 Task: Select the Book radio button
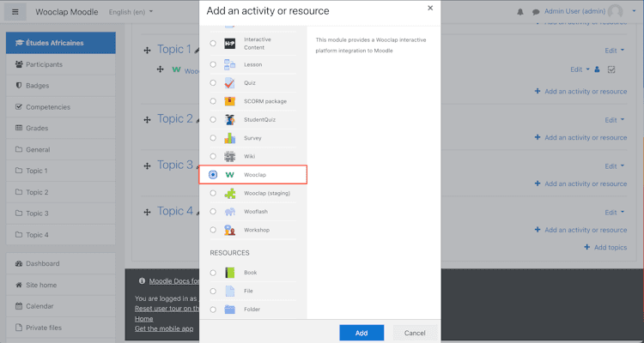(x=213, y=273)
